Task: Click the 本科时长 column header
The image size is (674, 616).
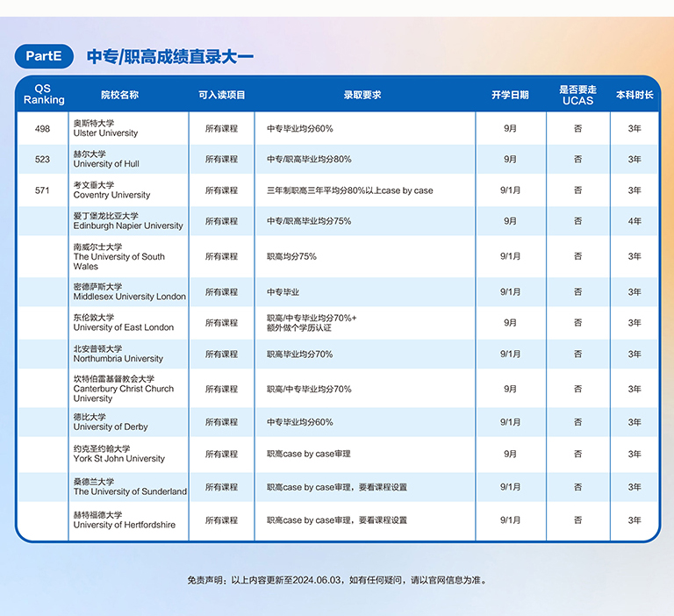Action: 635,95
